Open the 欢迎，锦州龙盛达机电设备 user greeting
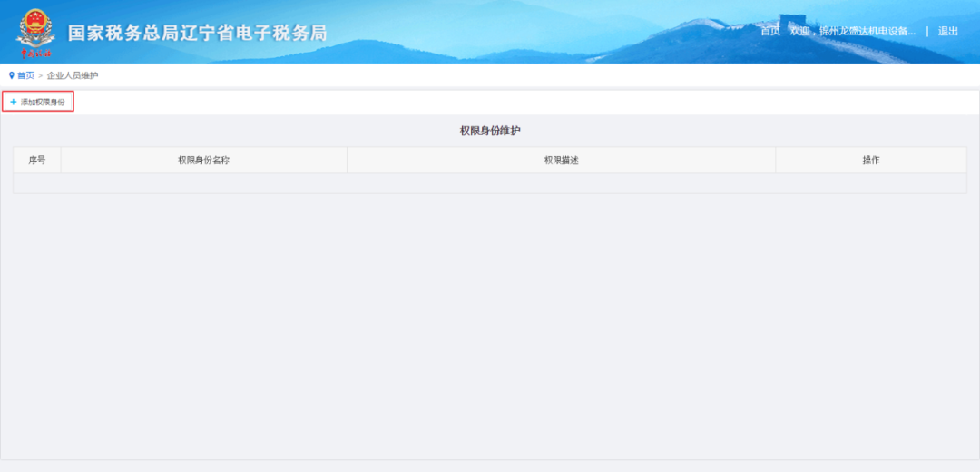Screen dimensions: 980x472 (852, 31)
